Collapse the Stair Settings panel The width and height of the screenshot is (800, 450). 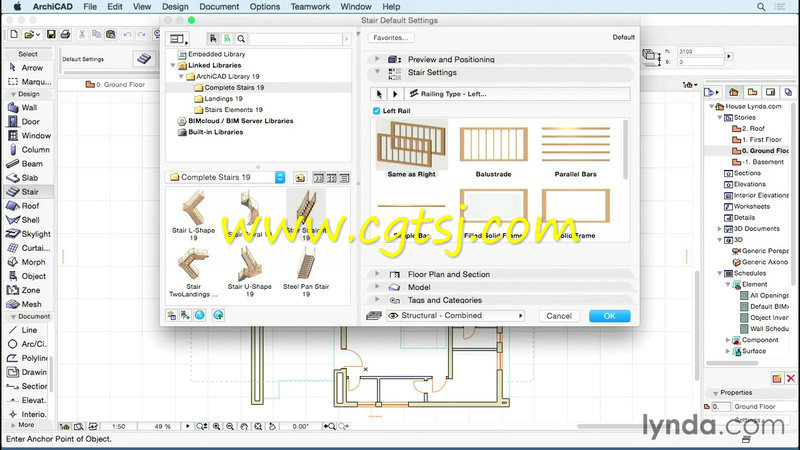pyautogui.click(x=377, y=72)
